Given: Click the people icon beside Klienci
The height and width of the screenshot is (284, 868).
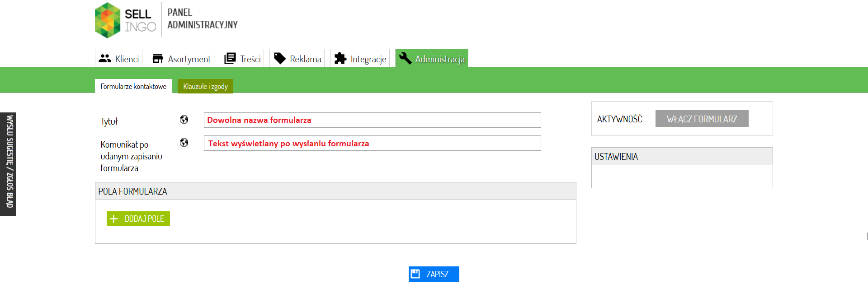Looking at the screenshot, I should tap(105, 58).
